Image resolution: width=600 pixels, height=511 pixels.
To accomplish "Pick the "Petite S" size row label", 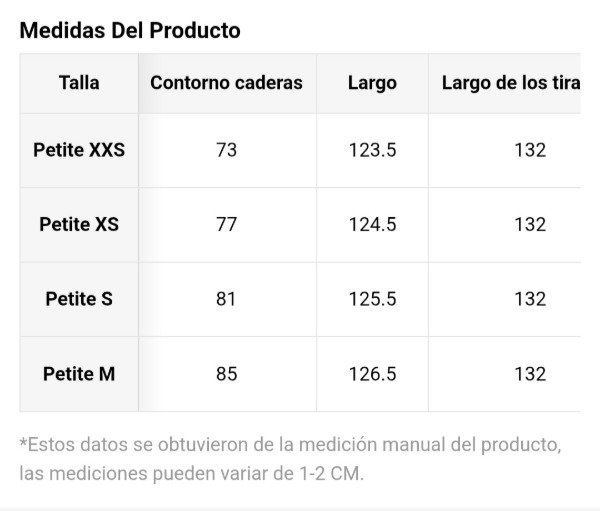I will 79,299.
